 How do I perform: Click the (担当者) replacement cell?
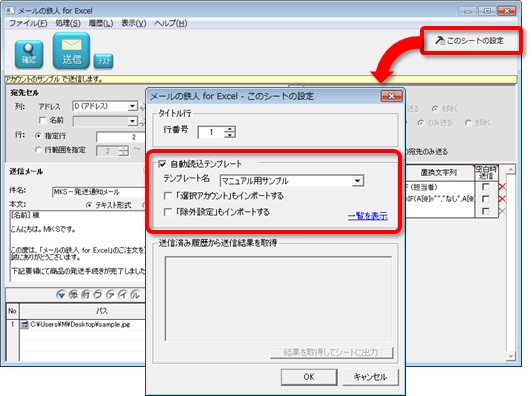[x=439, y=187]
